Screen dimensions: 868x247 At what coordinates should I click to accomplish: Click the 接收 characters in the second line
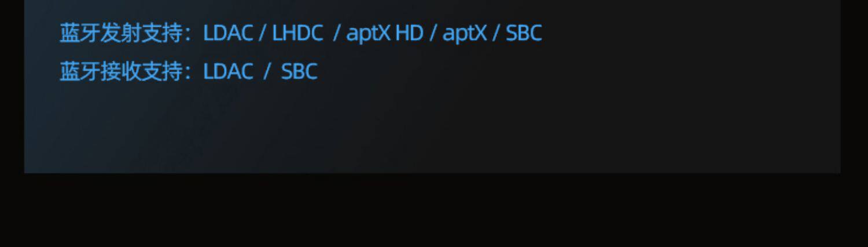[x=121, y=71]
